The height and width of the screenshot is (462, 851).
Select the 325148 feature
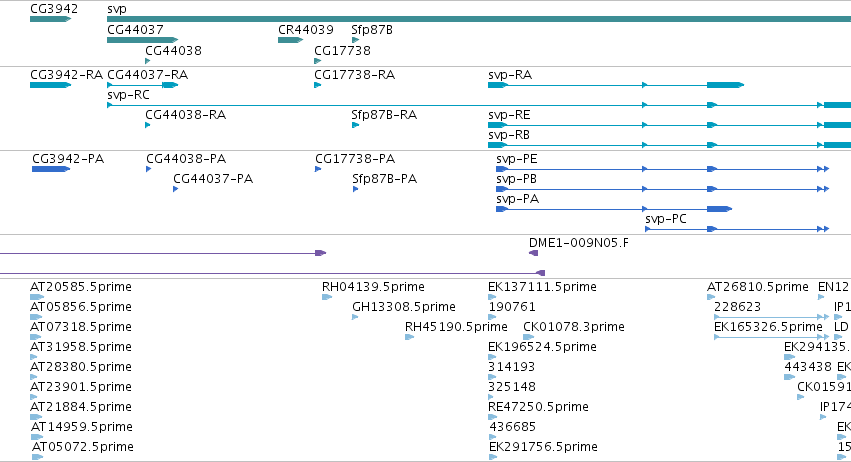(491, 397)
